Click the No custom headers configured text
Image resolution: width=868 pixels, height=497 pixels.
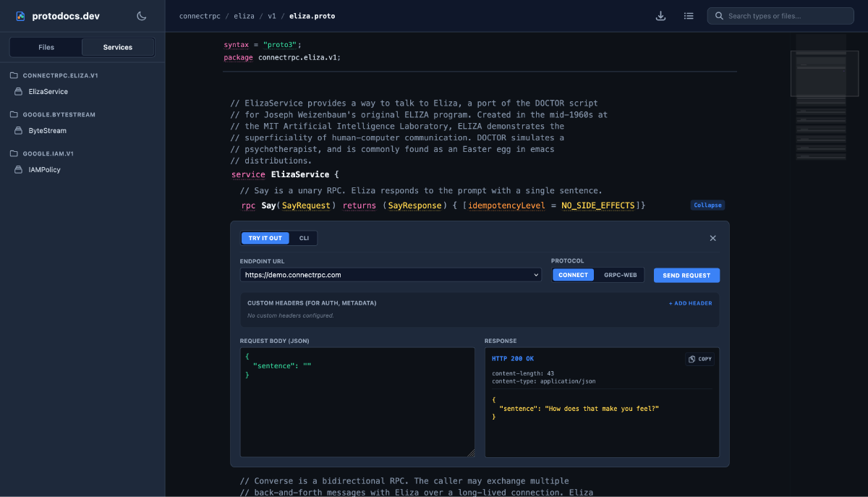coord(291,315)
